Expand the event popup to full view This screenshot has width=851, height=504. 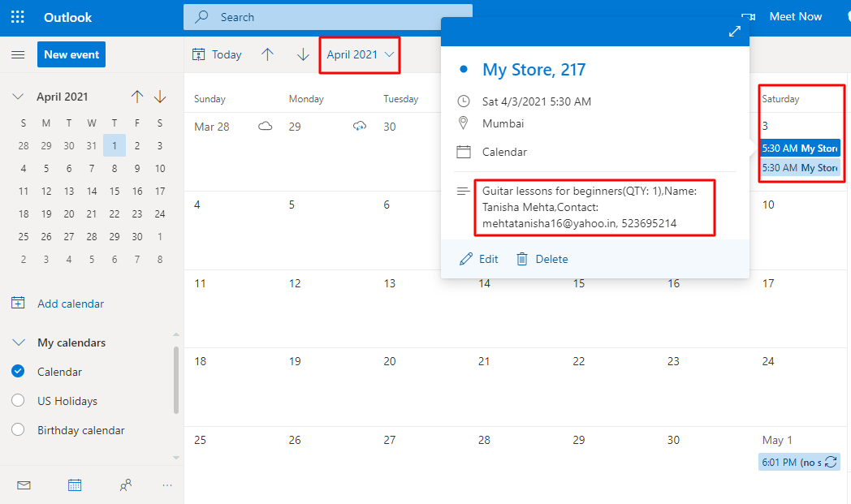pyautogui.click(x=734, y=31)
